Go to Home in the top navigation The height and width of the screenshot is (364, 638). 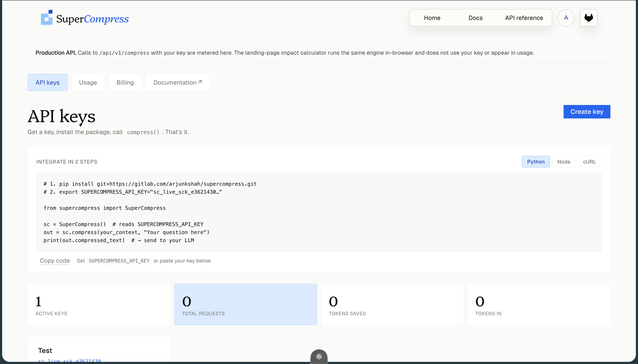point(432,18)
